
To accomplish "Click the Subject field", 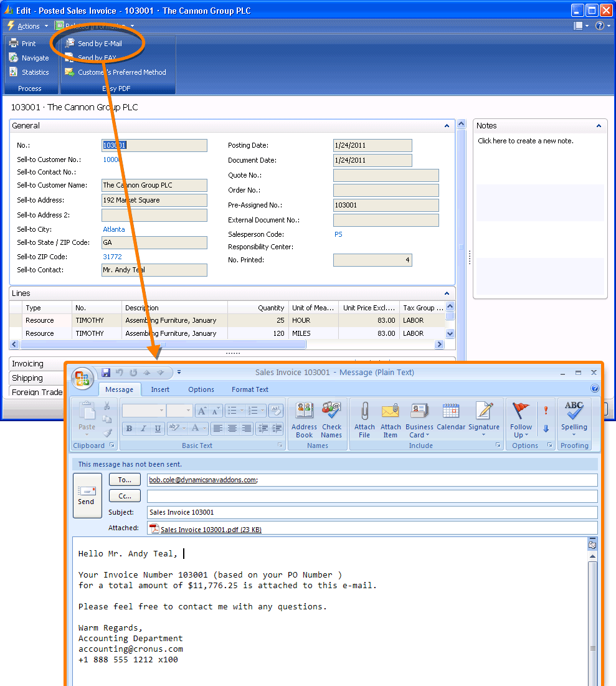I will tap(372, 512).
